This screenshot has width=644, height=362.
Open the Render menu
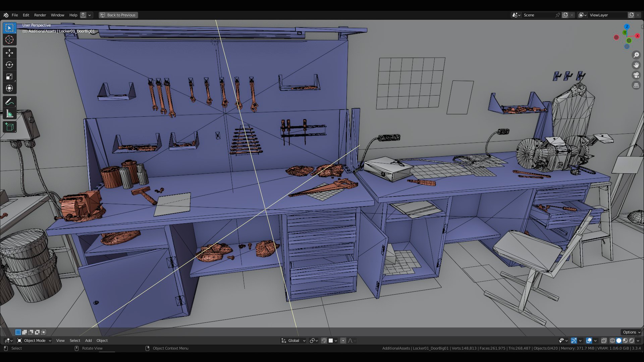[x=40, y=15]
